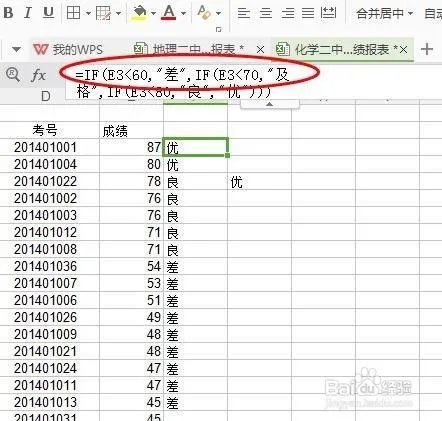Close the 化学二中...绩报表 tab
Image resolution: width=442 pixels, height=421 pixels.
coord(403,50)
